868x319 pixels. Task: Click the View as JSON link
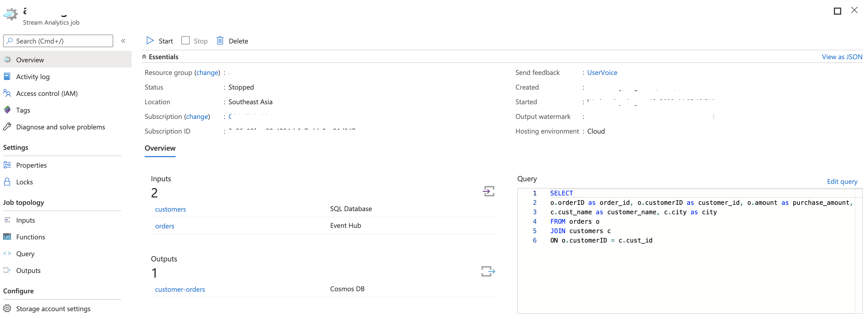pyautogui.click(x=841, y=57)
